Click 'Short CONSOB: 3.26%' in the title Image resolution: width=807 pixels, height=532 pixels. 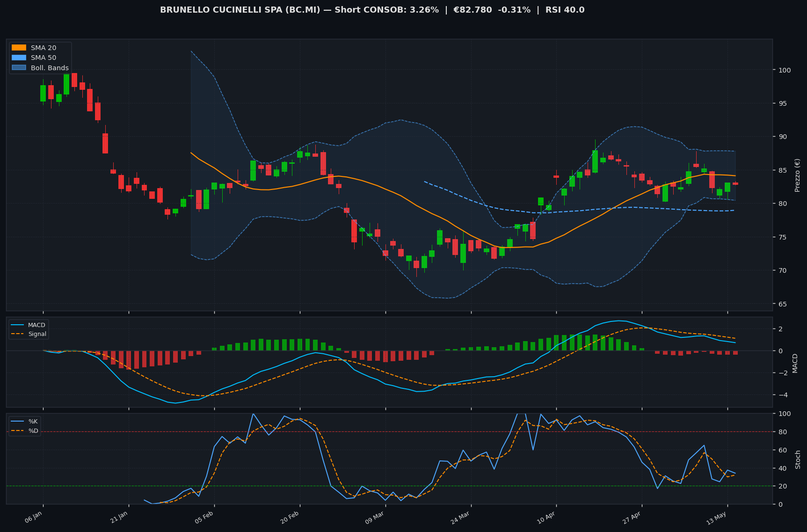click(x=387, y=10)
